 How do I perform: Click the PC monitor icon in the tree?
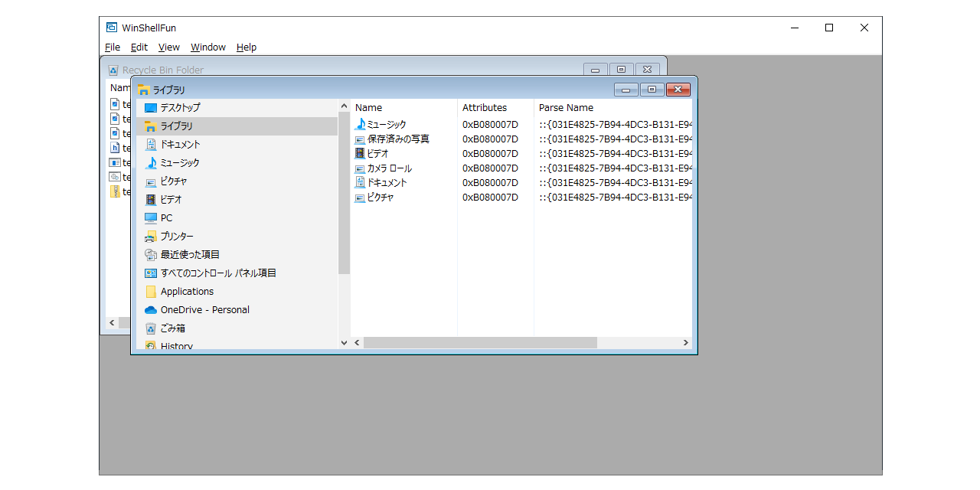[x=151, y=217]
